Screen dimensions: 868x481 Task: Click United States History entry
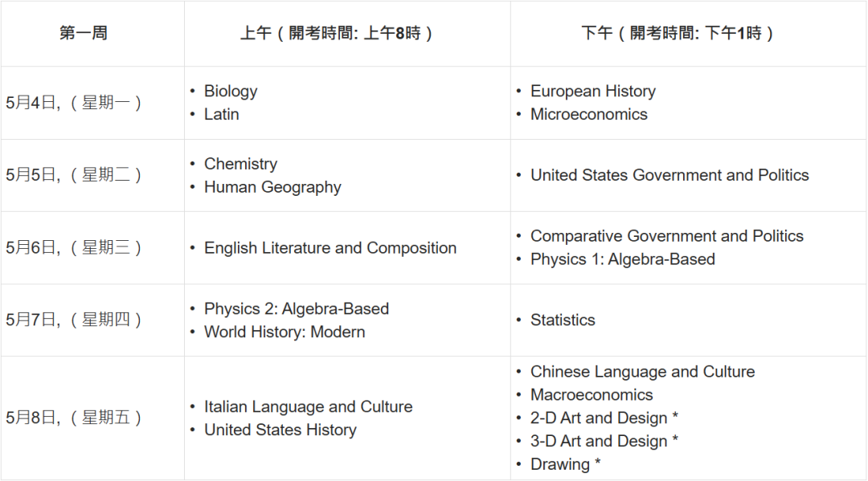(280, 430)
